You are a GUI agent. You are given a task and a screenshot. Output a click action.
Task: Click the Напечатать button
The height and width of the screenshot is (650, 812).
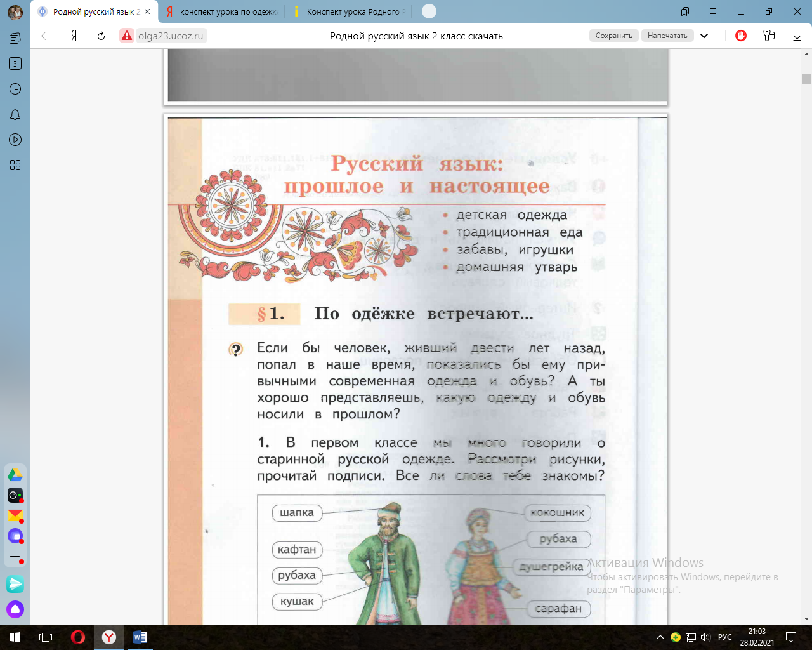coord(667,36)
